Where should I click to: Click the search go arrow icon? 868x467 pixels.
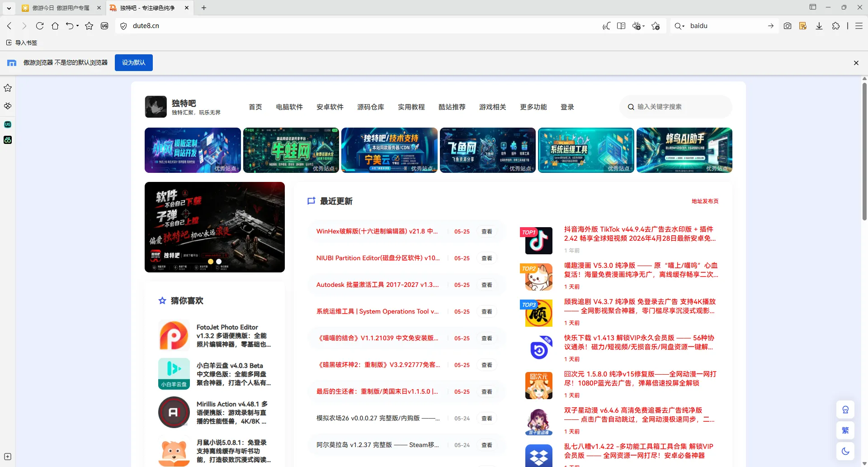[771, 26]
